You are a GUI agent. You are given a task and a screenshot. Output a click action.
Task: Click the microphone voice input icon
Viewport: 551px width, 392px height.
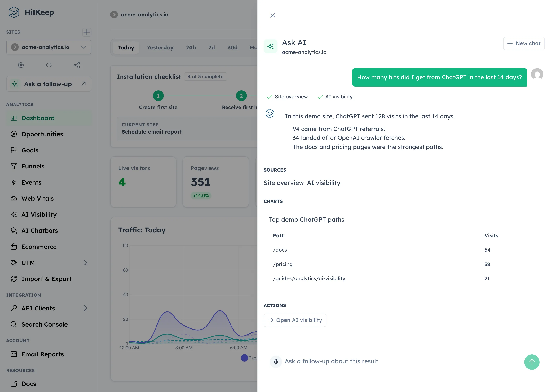pos(276,362)
